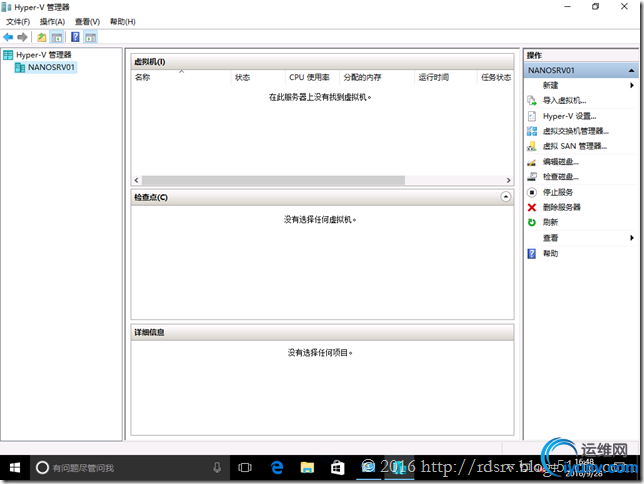The image size is (644, 484).
Task: Launch Microsoft Edge from taskbar
Action: (277, 468)
